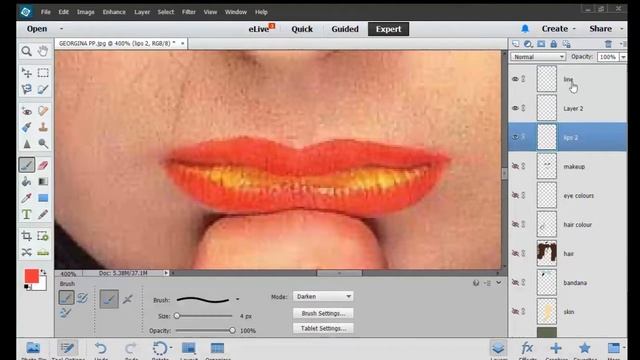The image size is (640, 360).
Task: Toggle visibility of 'lips 2' layer
Action: (x=515, y=137)
